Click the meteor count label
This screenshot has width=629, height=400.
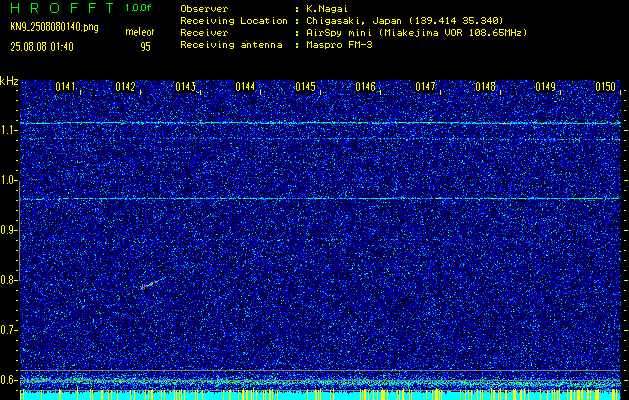click(x=140, y=32)
